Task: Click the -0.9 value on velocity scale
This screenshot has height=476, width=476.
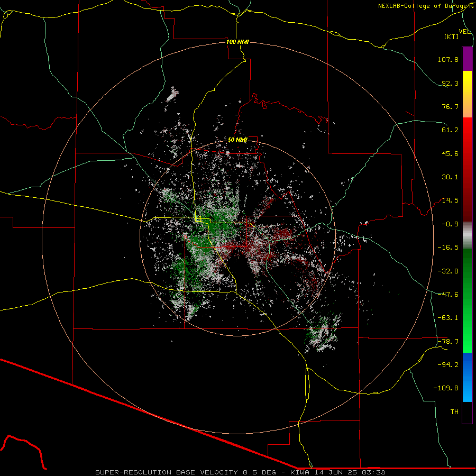Action: (450, 224)
